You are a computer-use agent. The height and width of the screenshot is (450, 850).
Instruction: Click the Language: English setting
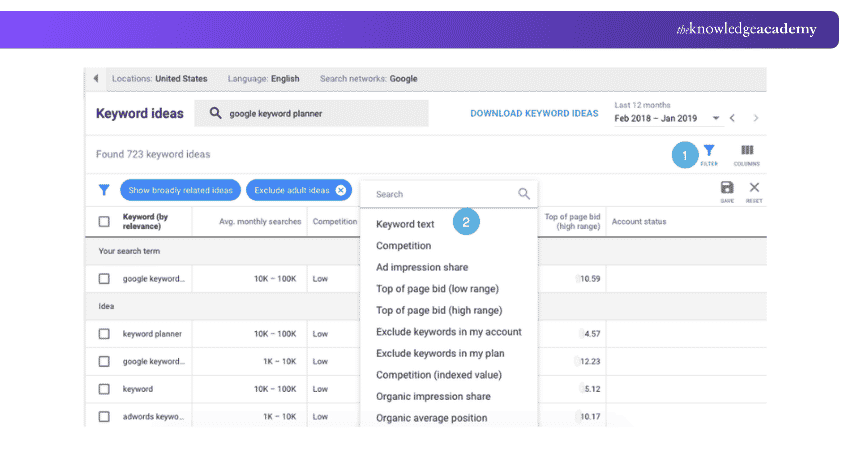[x=263, y=79]
